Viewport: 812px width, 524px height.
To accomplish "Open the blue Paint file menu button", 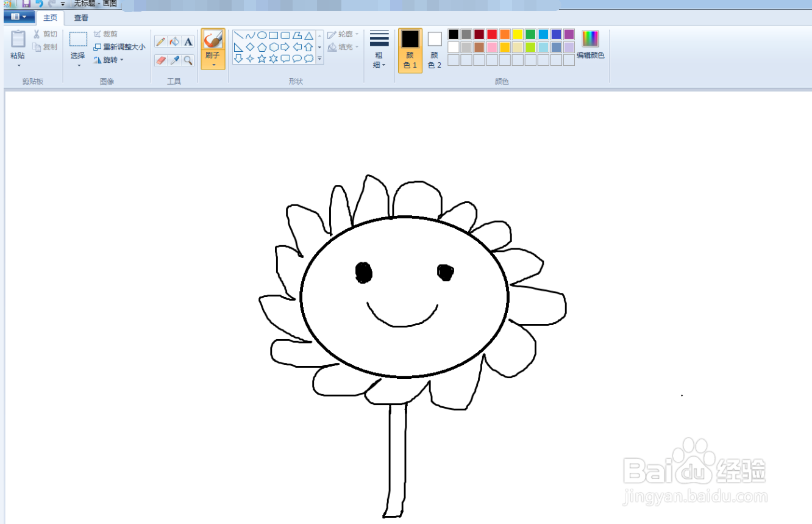I will click(x=19, y=17).
